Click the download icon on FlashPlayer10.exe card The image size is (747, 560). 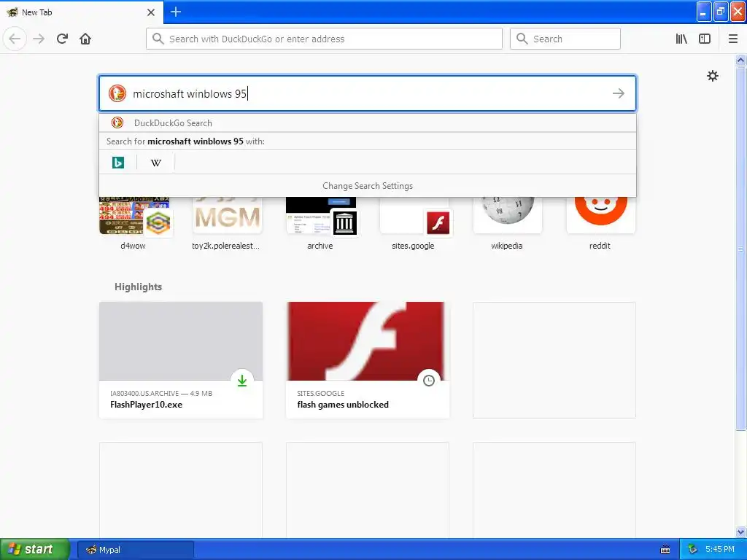[x=242, y=381]
